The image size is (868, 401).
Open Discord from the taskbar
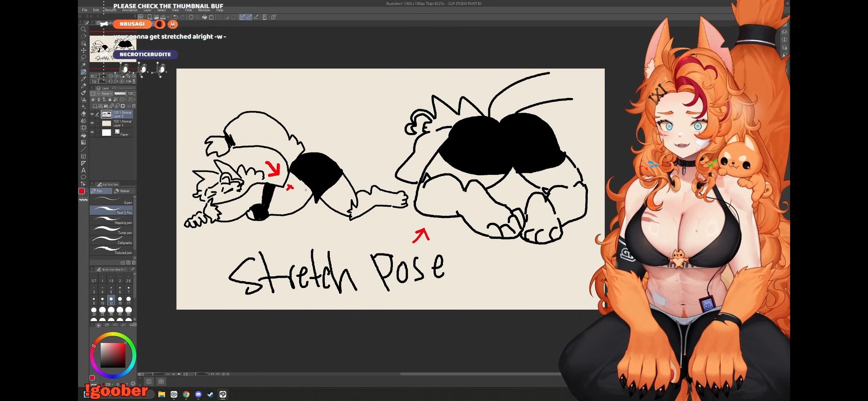pos(198,394)
